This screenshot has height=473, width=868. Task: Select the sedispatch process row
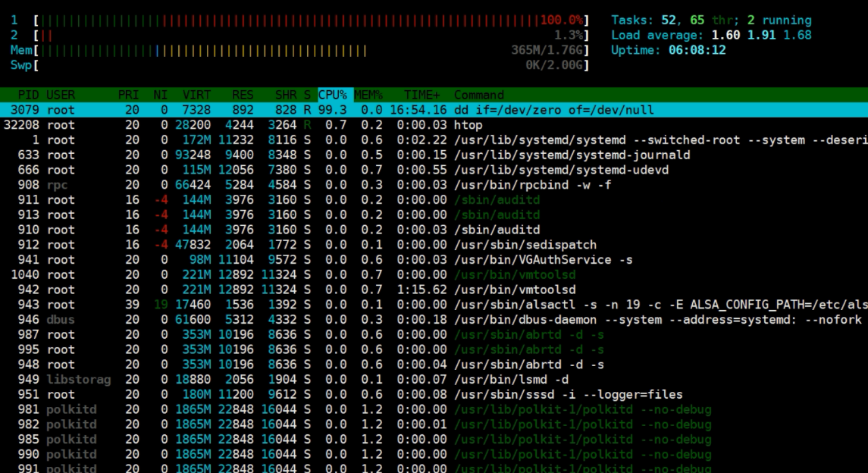[x=434, y=245]
